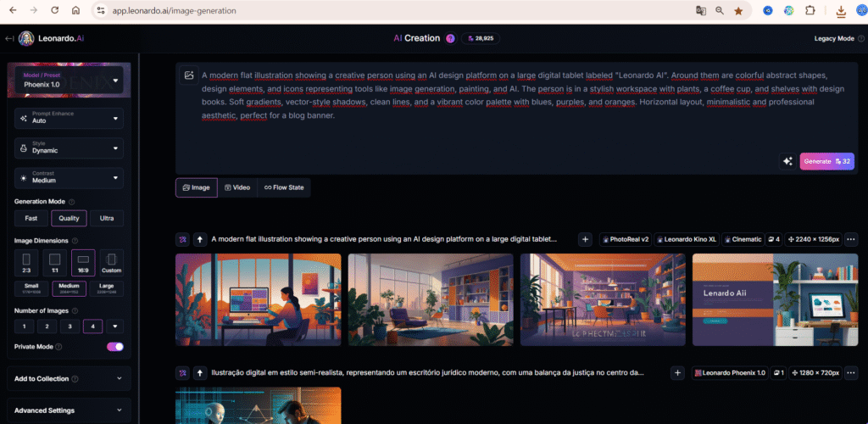Image resolution: width=868 pixels, height=424 pixels.
Task: Reload the page with browser refresh icon
Action: 55,11
